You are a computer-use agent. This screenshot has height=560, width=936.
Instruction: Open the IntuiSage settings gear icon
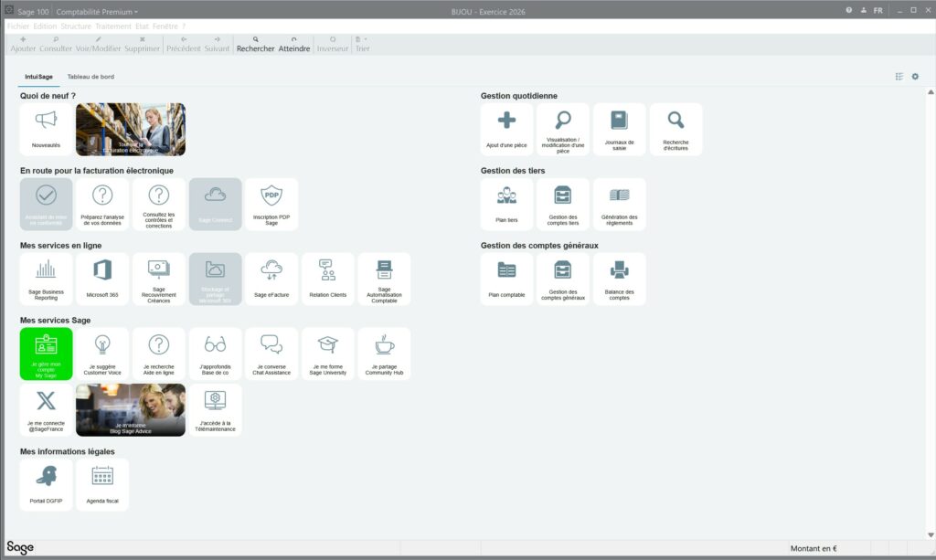point(915,77)
